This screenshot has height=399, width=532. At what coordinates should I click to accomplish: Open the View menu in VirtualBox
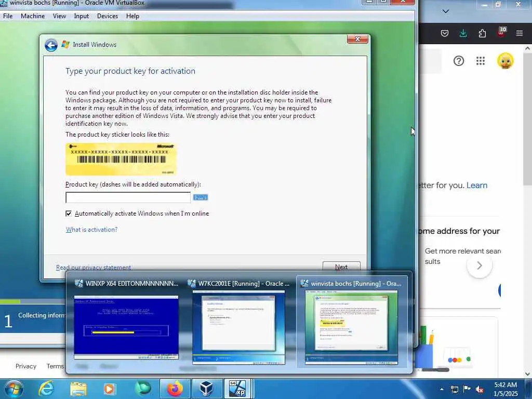(x=59, y=16)
